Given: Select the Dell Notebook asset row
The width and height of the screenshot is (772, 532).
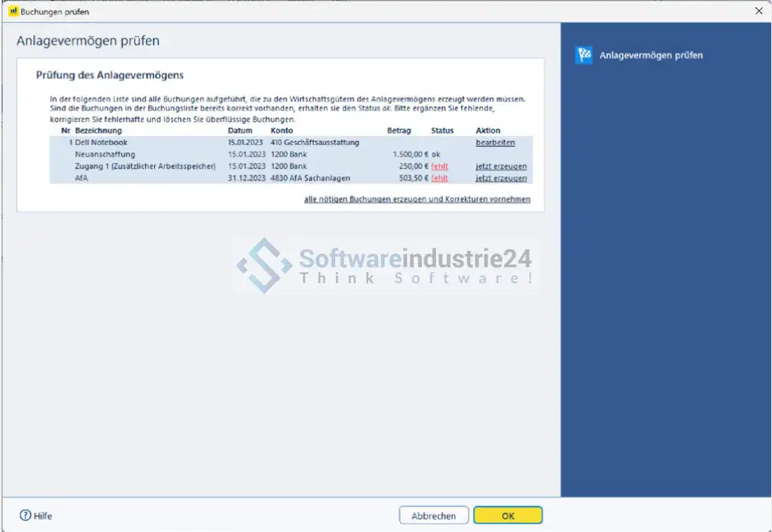Looking at the screenshot, I should [102, 143].
